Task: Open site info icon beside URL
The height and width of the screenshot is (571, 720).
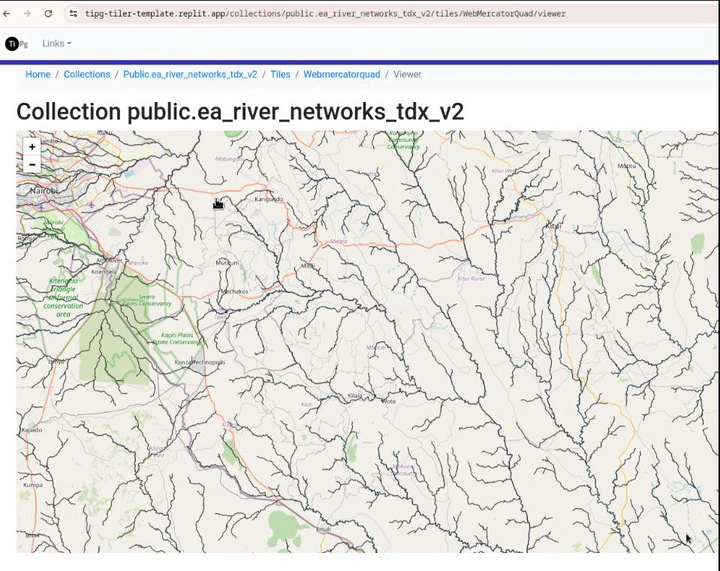Action: pos(73,14)
